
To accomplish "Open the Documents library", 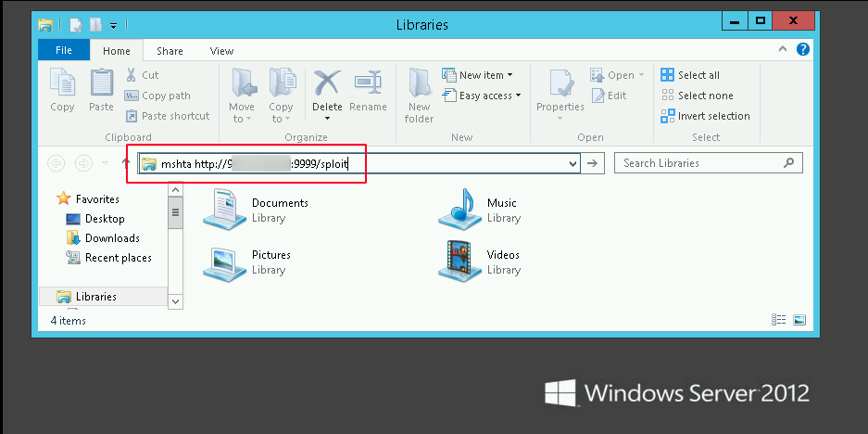I will (x=222, y=210).
